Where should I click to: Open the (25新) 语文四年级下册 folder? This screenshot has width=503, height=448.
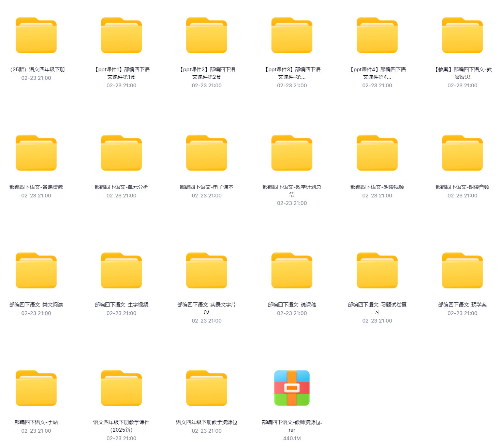coord(36,35)
